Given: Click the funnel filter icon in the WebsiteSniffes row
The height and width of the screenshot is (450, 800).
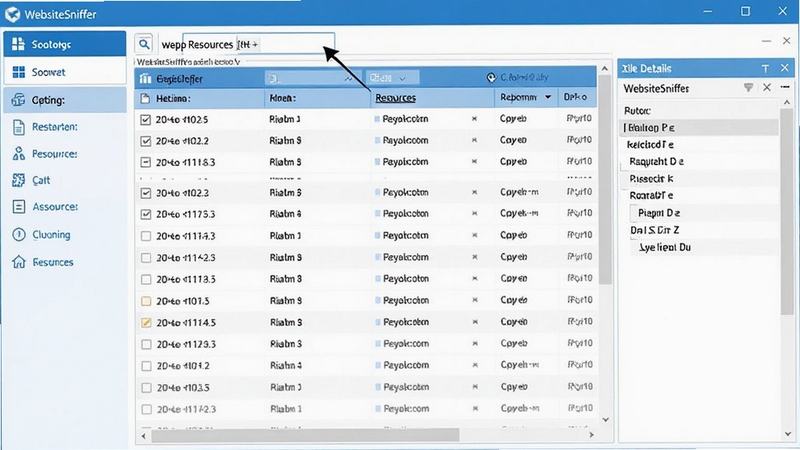Looking at the screenshot, I should [748, 88].
